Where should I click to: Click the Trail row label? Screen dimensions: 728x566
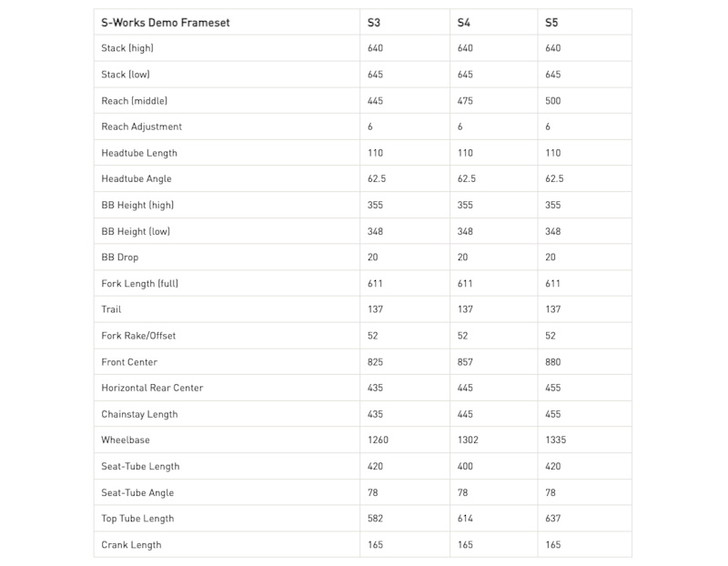[x=111, y=309]
